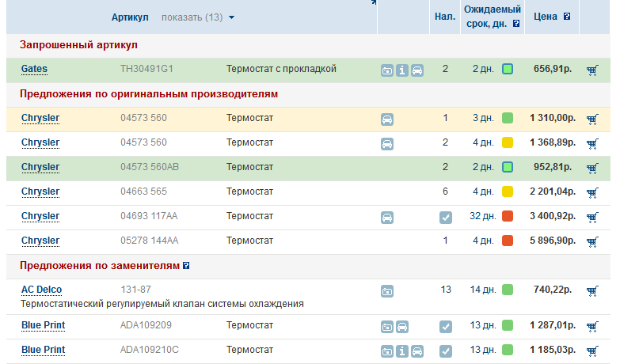Open car icon for Chrysler 1 368,89р. row
This screenshot has height=364, width=620.
pyautogui.click(x=387, y=144)
